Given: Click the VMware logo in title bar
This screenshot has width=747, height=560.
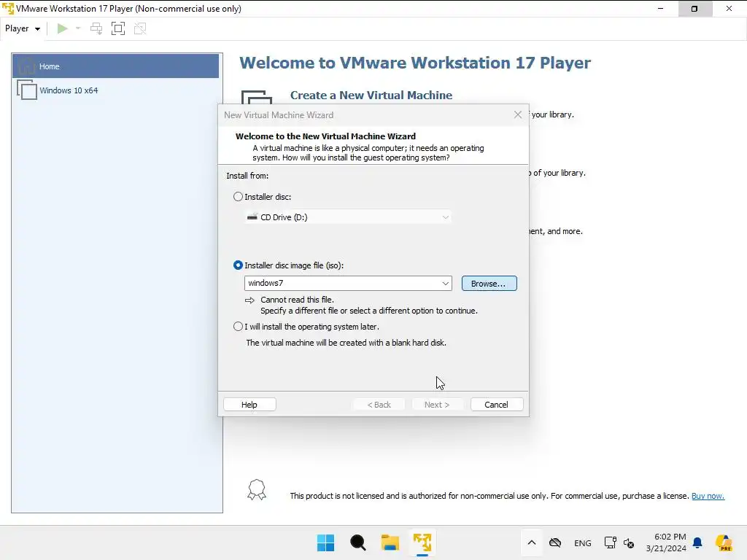Looking at the screenshot, I should pos(8,9).
